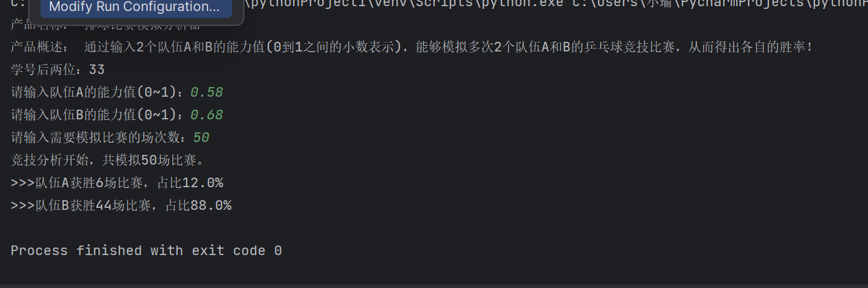Click the 学号后两位 line showing 33
Viewport: 868px width, 288px height.
point(58,70)
